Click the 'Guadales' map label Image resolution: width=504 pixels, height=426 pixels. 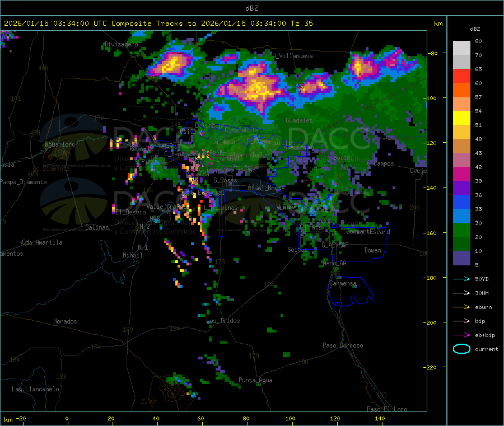299,120
